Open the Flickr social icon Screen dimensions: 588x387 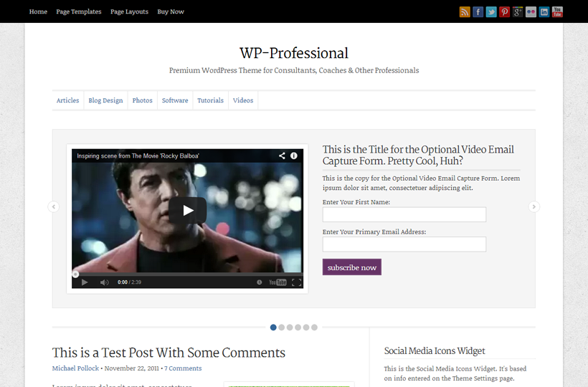click(x=531, y=12)
